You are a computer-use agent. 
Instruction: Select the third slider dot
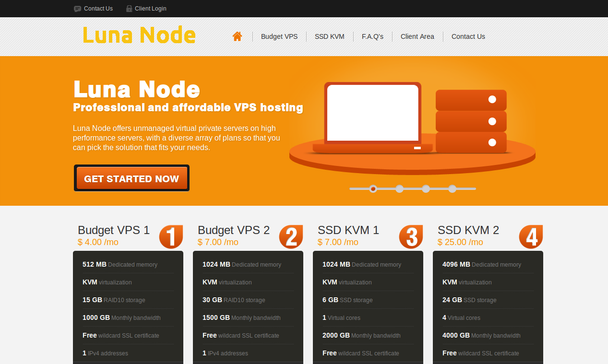(x=426, y=189)
